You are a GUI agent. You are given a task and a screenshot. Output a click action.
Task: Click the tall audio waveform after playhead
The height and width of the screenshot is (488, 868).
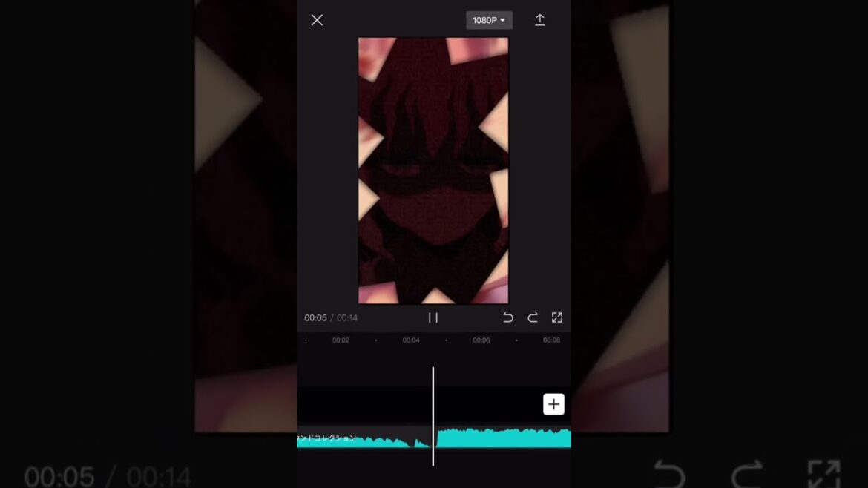click(x=504, y=438)
